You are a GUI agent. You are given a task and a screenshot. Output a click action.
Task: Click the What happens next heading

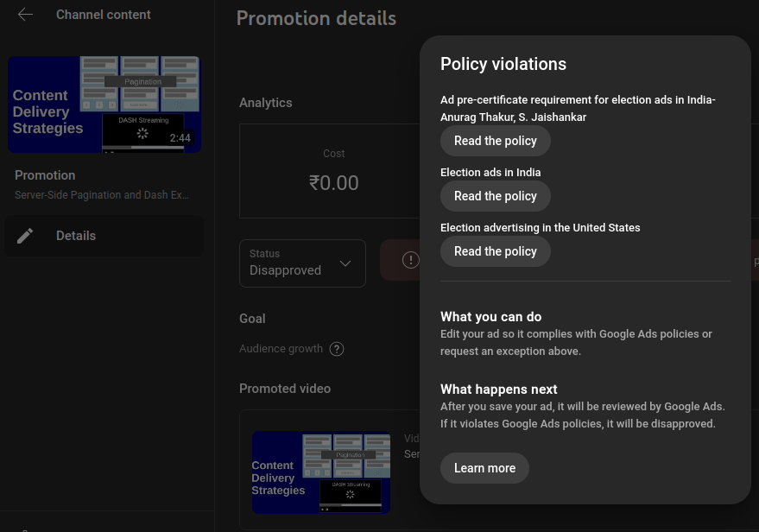tap(498, 389)
